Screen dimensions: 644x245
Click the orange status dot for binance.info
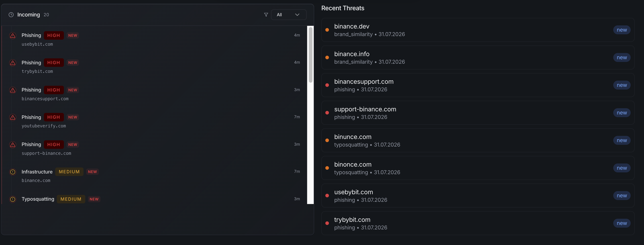pos(327,57)
